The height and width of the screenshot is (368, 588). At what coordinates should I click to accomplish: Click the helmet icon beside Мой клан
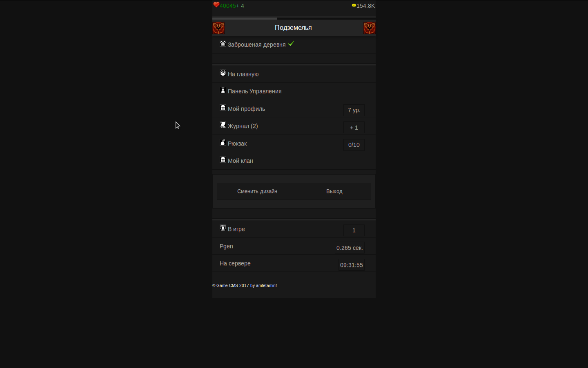(223, 159)
